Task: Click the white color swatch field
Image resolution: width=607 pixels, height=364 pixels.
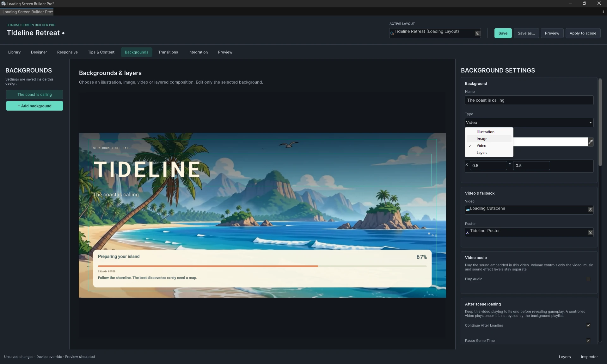Action: (x=550, y=142)
